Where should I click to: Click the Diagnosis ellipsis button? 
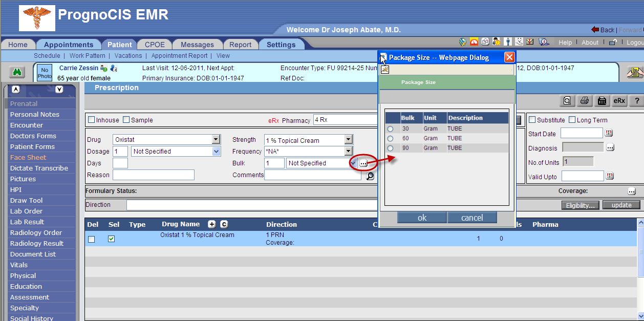click(610, 147)
